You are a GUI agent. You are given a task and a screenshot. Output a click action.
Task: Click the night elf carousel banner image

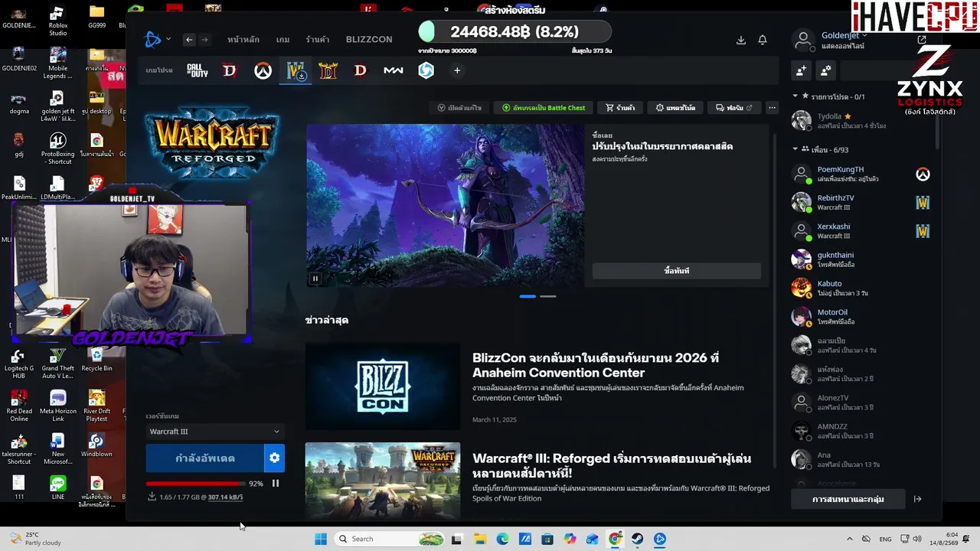tap(445, 206)
